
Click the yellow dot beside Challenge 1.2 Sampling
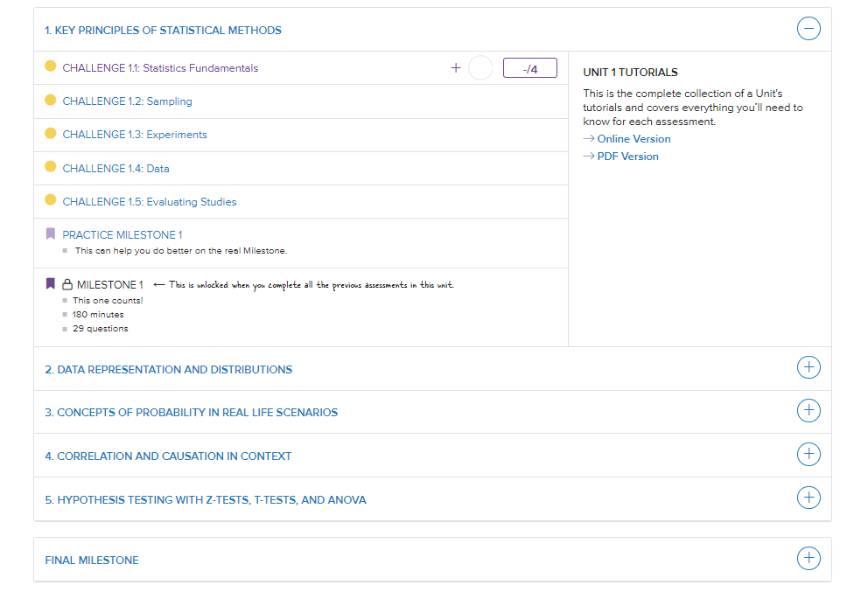pyautogui.click(x=51, y=100)
